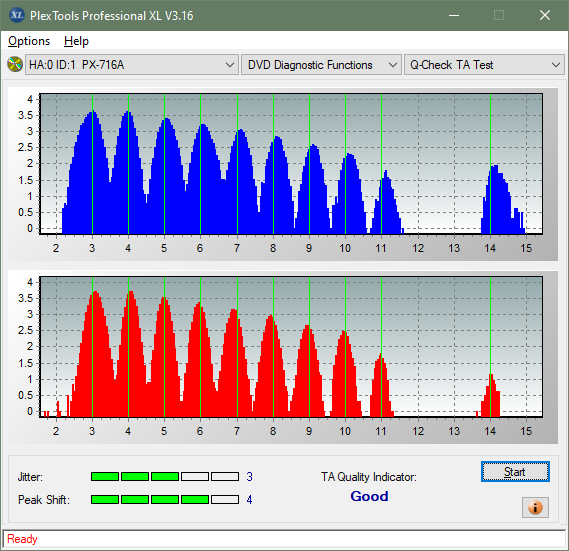Image resolution: width=569 pixels, height=551 pixels.
Task: Click the Jitter label
Action: [x=30, y=477]
